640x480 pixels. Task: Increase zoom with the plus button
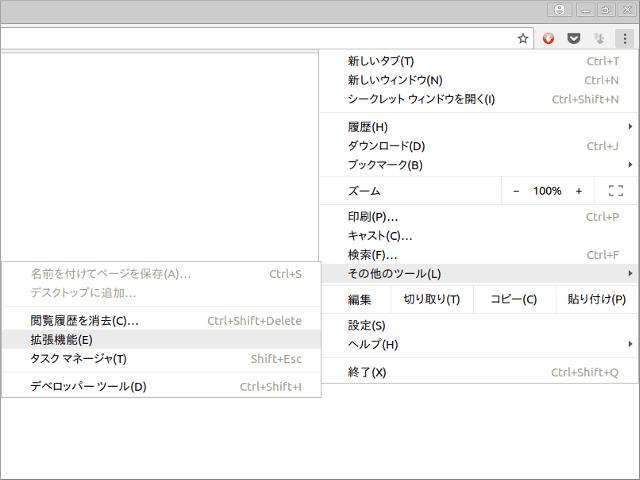pyautogui.click(x=579, y=191)
